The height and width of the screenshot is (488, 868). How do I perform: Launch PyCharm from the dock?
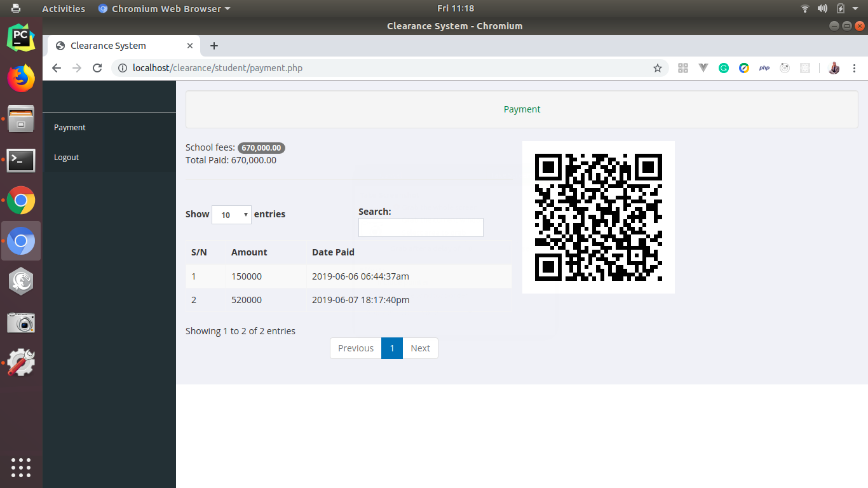pyautogui.click(x=21, y=37)
